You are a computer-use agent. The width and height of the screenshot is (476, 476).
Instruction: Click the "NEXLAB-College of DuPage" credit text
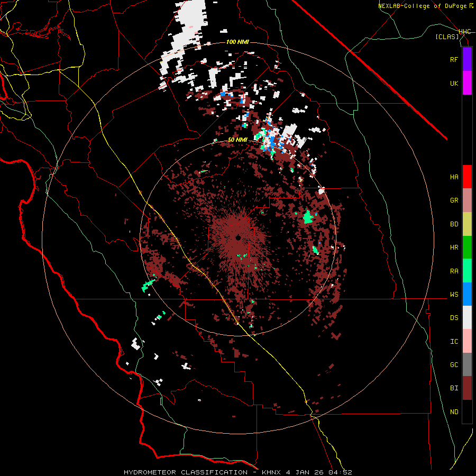click(x=422, y=6)
